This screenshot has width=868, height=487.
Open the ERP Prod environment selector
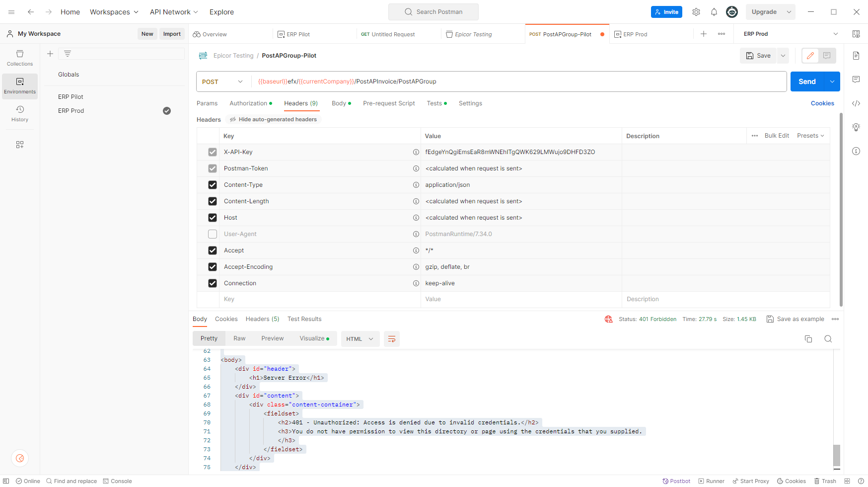pos(790,34)
